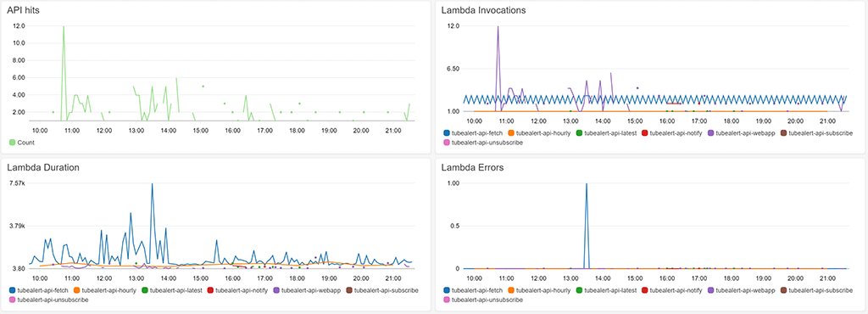Select tubealert-api-latest legend in Lambda Duration
Screen dimensions: 868x314
172,290
